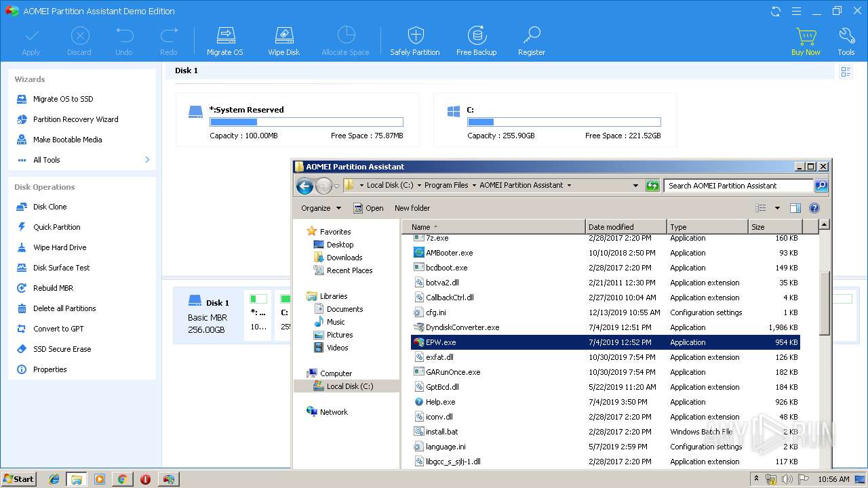Start Migrate OS to SSD wizard

63,99
